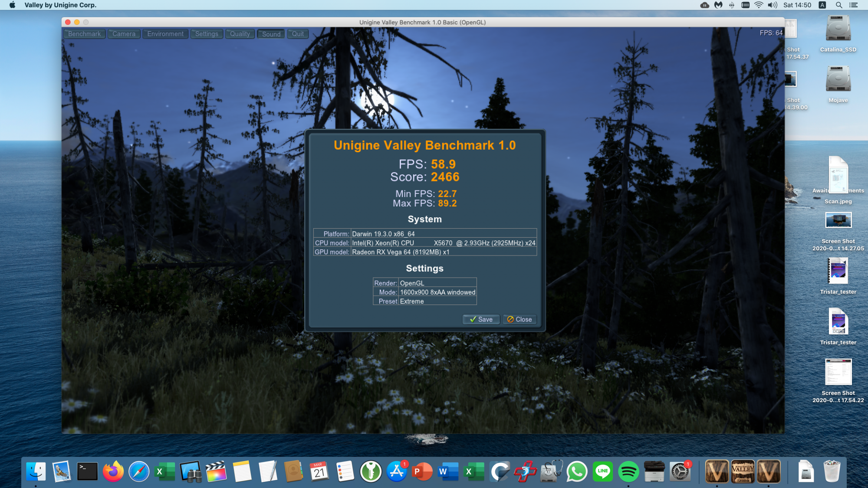The image size is (868, 488).
Task: Click the Mode 1600x900 8xAA windowed cell
Action: pos(437,292)
